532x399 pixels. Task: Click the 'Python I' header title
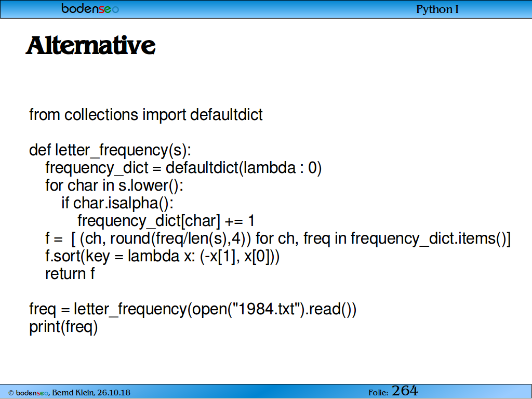point(437,9)
